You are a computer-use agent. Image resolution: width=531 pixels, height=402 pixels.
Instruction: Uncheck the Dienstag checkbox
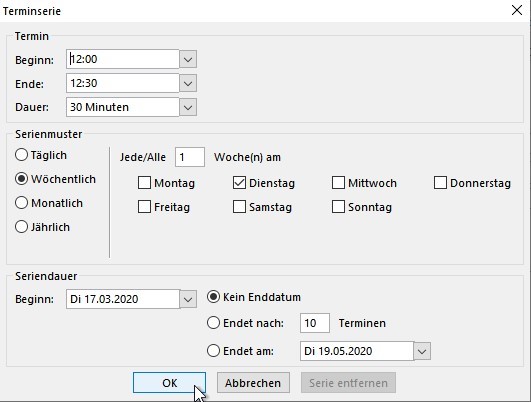(239, 183)
